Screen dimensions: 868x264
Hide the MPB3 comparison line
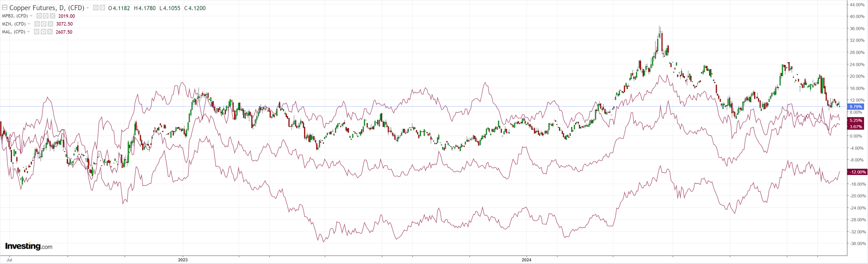(39, 16)
